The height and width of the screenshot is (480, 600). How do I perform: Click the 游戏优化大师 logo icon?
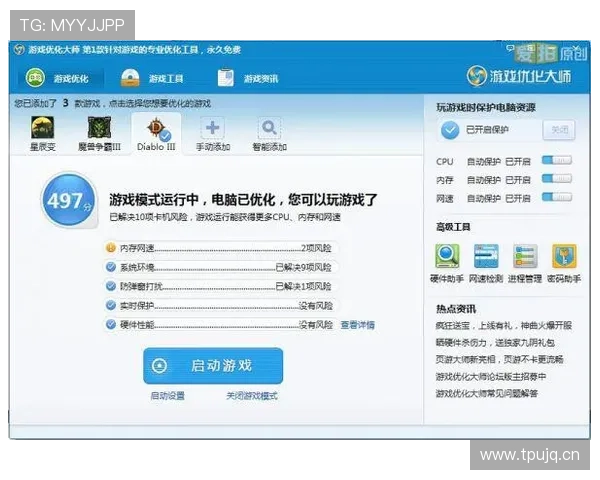[x=477, y=76]
